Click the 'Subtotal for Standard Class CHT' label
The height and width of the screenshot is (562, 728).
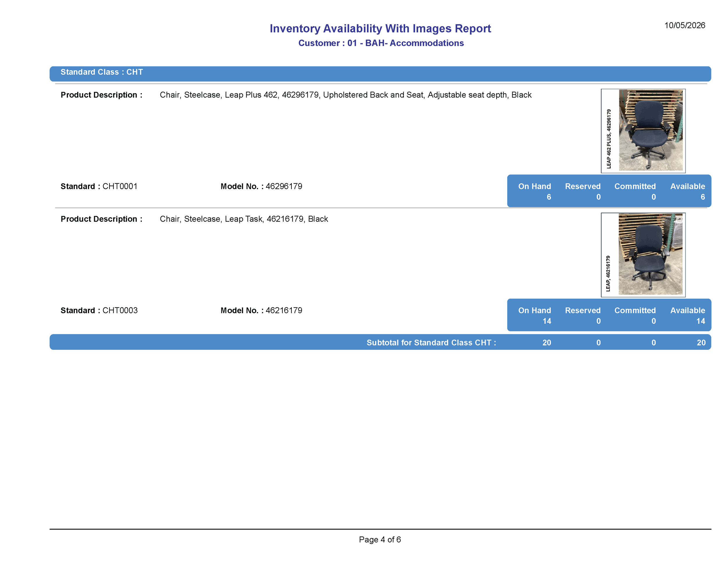click(x=431, y=343)
